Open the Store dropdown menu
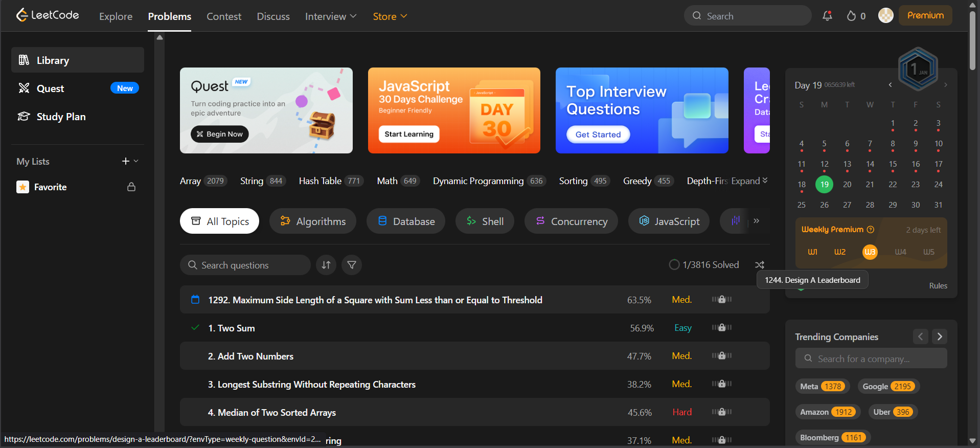 pos(390,16)
